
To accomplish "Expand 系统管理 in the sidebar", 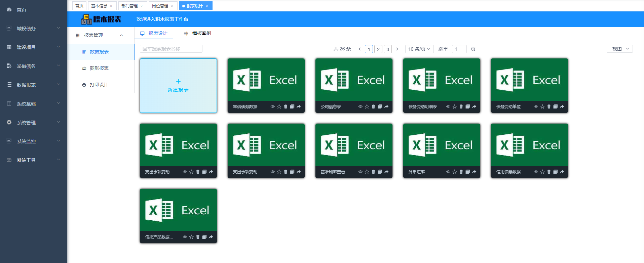I will [34, 123].
